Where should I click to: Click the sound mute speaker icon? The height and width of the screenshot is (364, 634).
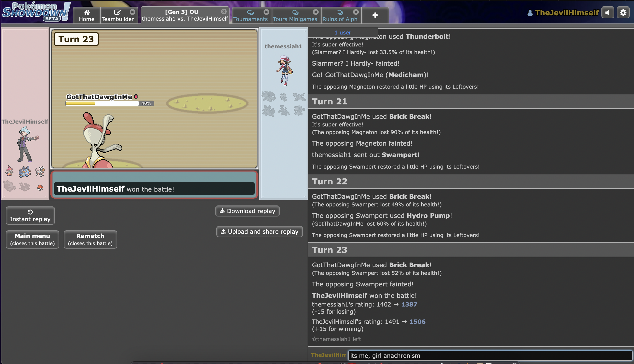(607, 12)
